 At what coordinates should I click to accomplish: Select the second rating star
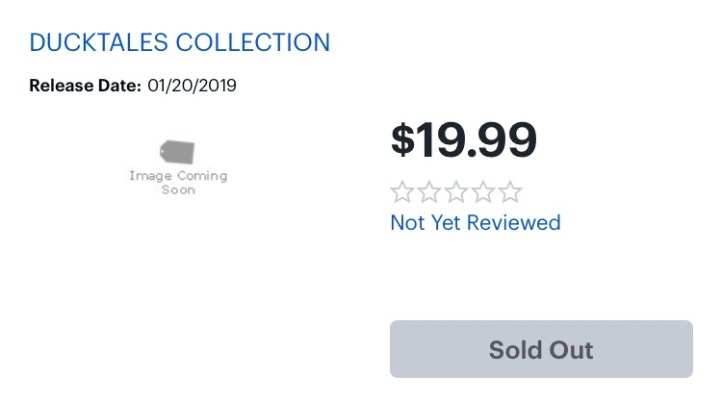coord(429,192)
